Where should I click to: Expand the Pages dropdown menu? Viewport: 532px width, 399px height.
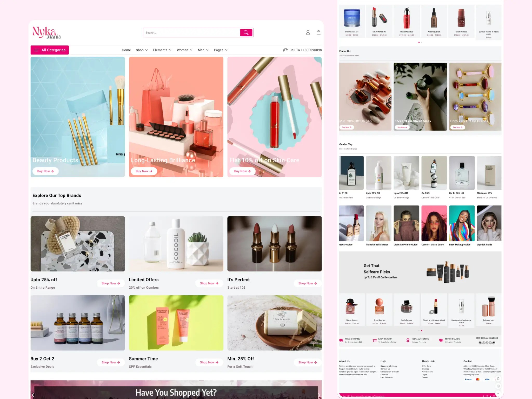(221, 50)
